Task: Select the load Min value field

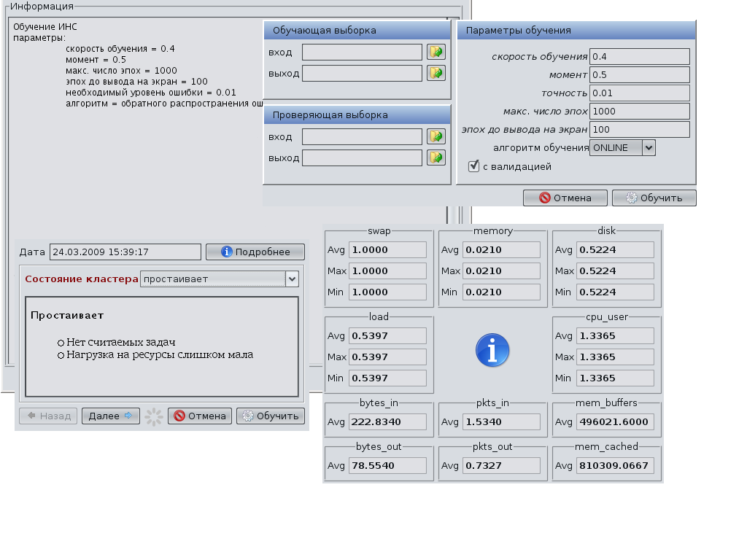Action: pos(387,378)
